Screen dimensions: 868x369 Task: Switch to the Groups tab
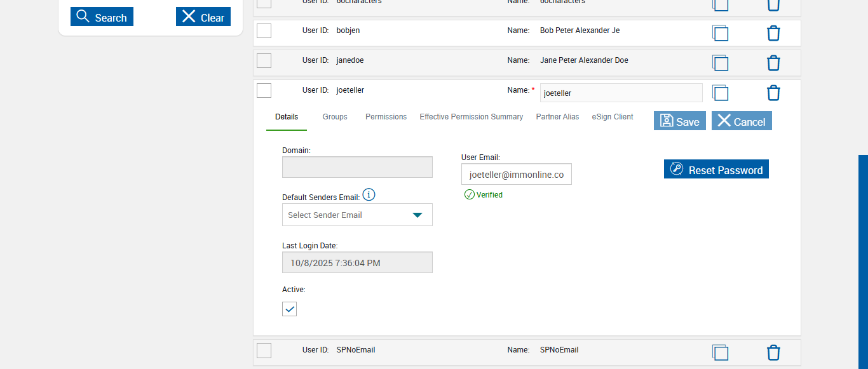[x=335, y=117]
